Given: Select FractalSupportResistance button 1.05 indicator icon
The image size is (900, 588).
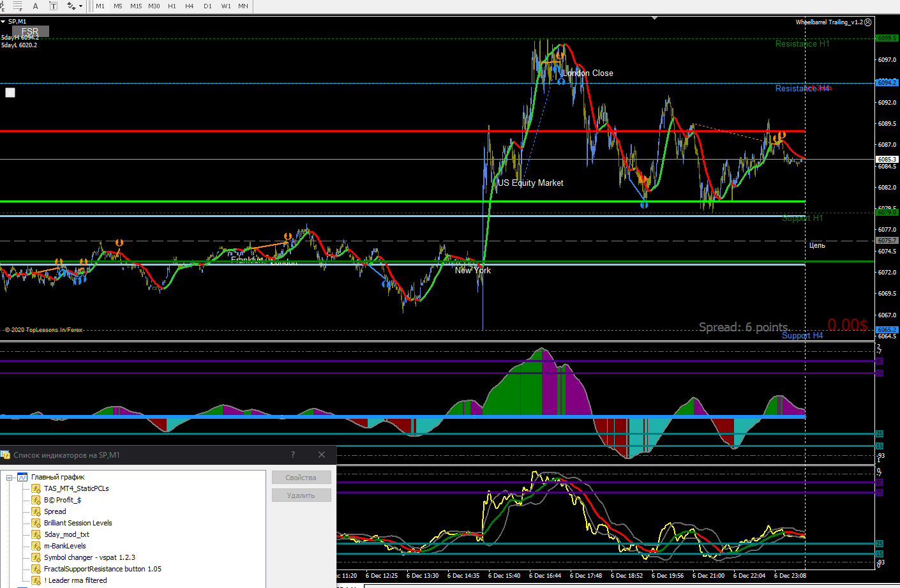Looking at the screenshot, I should click(x=36, y=569).
